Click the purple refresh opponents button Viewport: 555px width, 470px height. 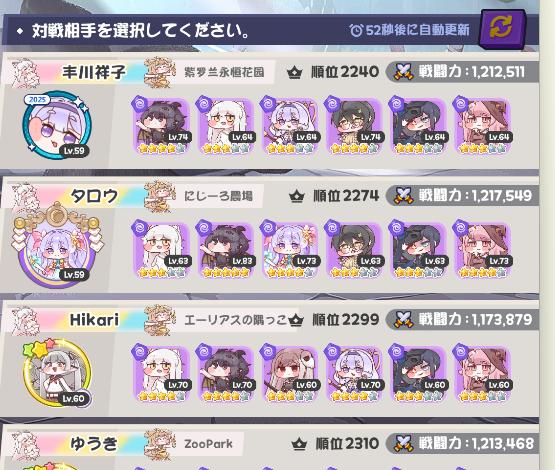[x=502, y=28]
